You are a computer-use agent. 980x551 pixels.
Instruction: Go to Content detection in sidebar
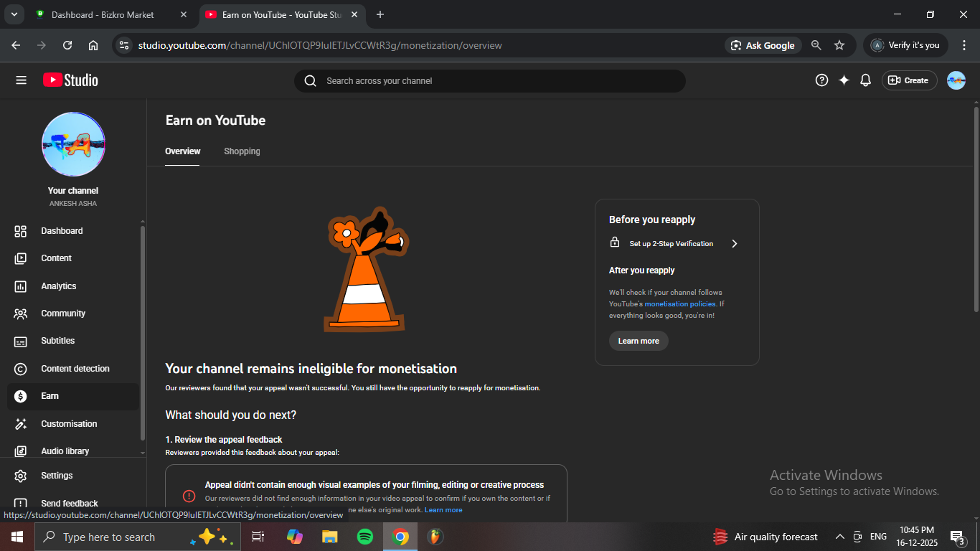75,369
